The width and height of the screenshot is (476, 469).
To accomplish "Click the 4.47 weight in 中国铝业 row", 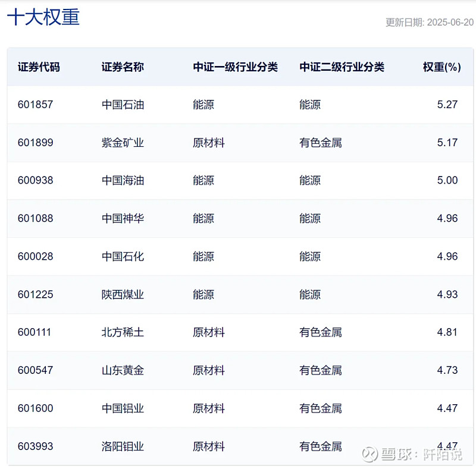I will click(447, 408).
